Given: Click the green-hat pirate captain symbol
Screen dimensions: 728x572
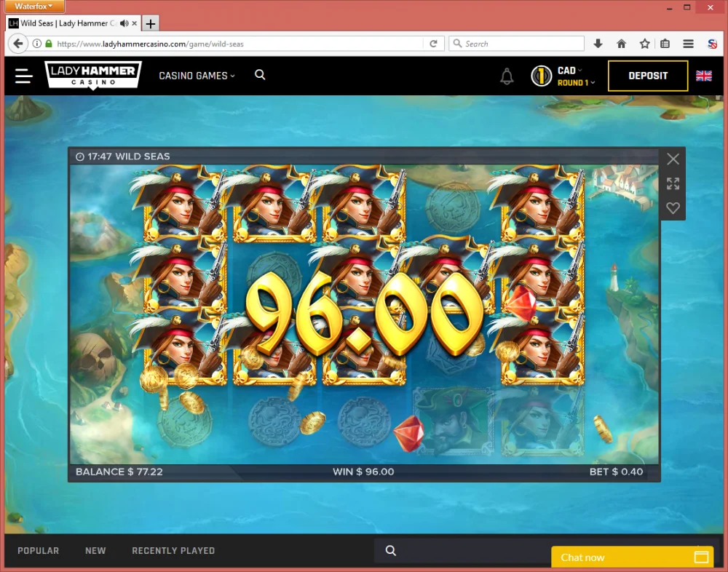Looking at the screenshot, I should (x=453, y=421).
